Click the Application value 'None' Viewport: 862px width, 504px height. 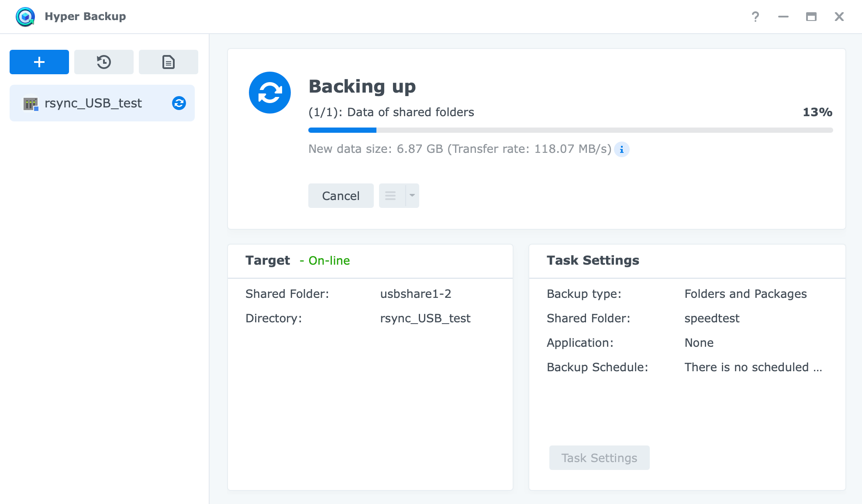pyautogui.click(x=699, y=343)
